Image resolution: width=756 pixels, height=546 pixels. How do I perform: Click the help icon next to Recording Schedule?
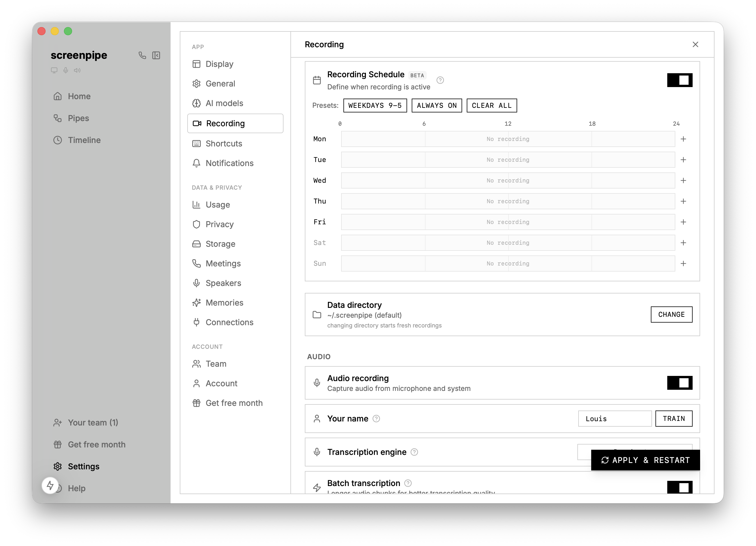[x=440, y=80]
